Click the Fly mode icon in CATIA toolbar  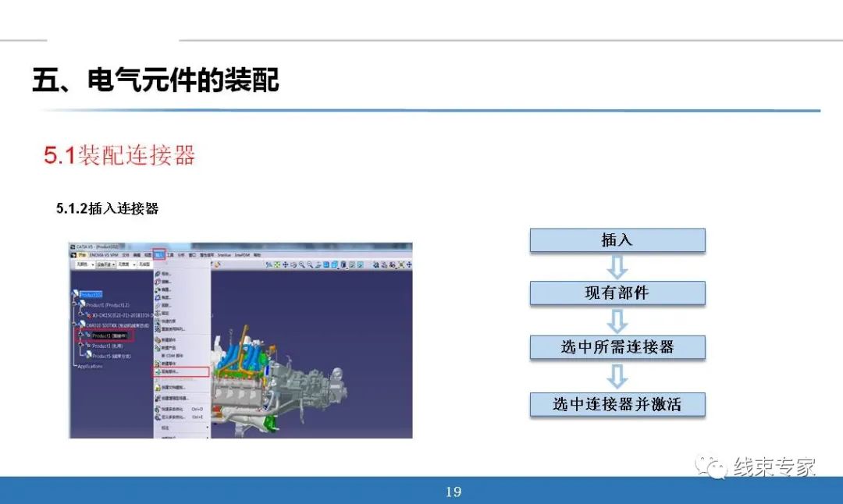pos(269,264)
